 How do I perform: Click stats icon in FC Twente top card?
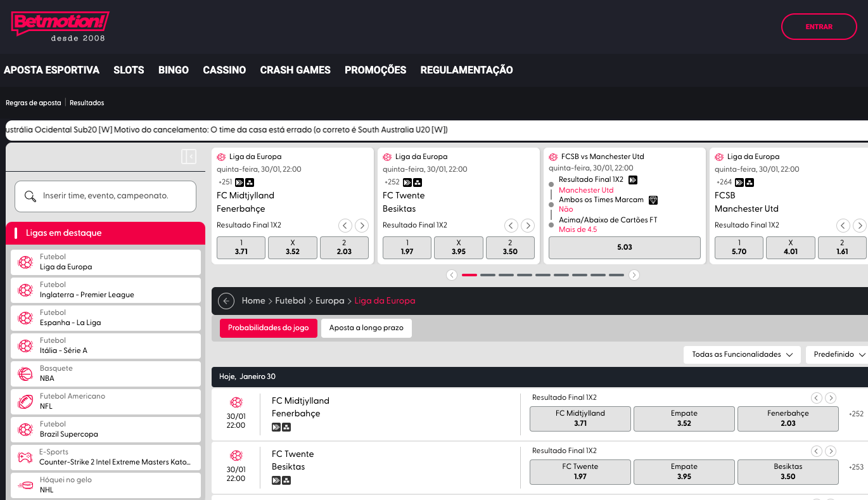(418, 183)
